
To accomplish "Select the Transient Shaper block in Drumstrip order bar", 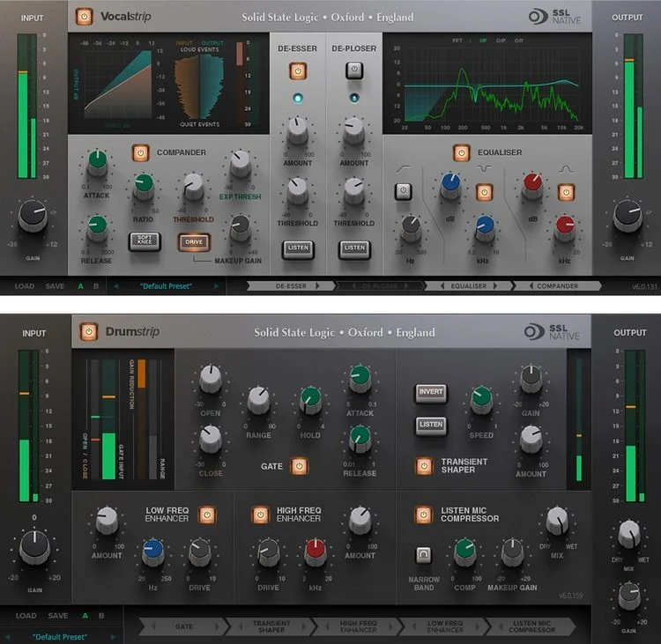I will click(271, 626).
